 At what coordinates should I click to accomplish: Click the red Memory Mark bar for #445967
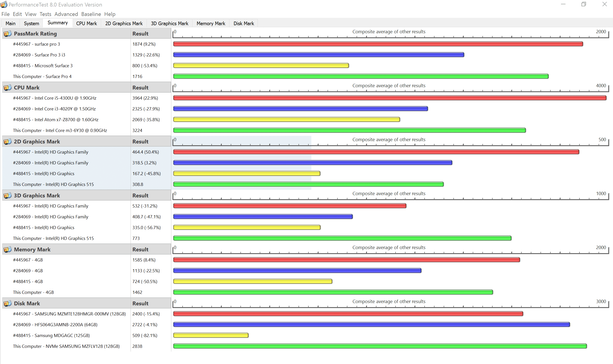346,260
